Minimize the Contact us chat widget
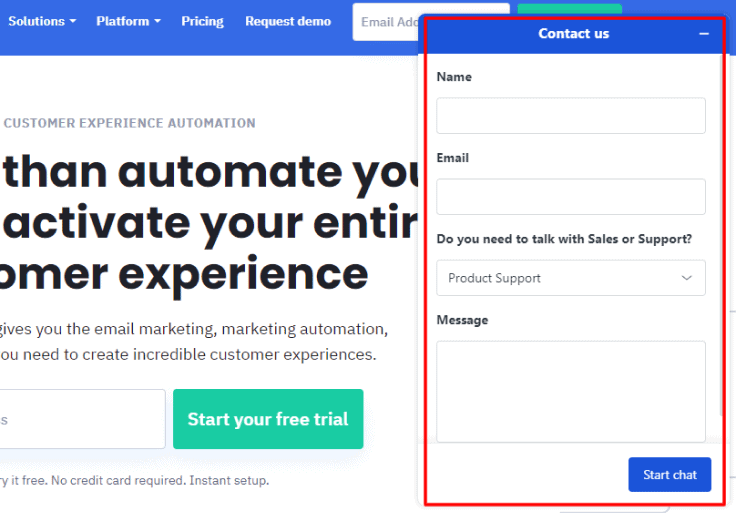 click(x=704, y=34)
